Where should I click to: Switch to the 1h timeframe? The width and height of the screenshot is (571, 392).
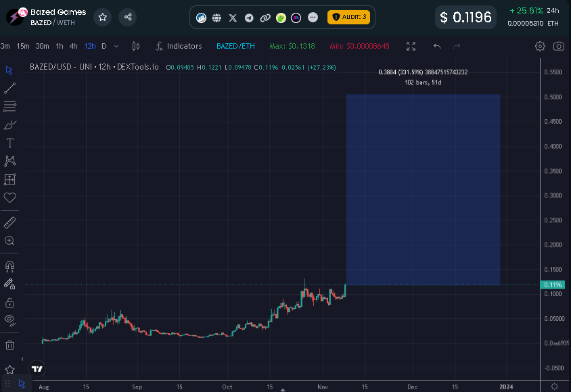[60, 46]
